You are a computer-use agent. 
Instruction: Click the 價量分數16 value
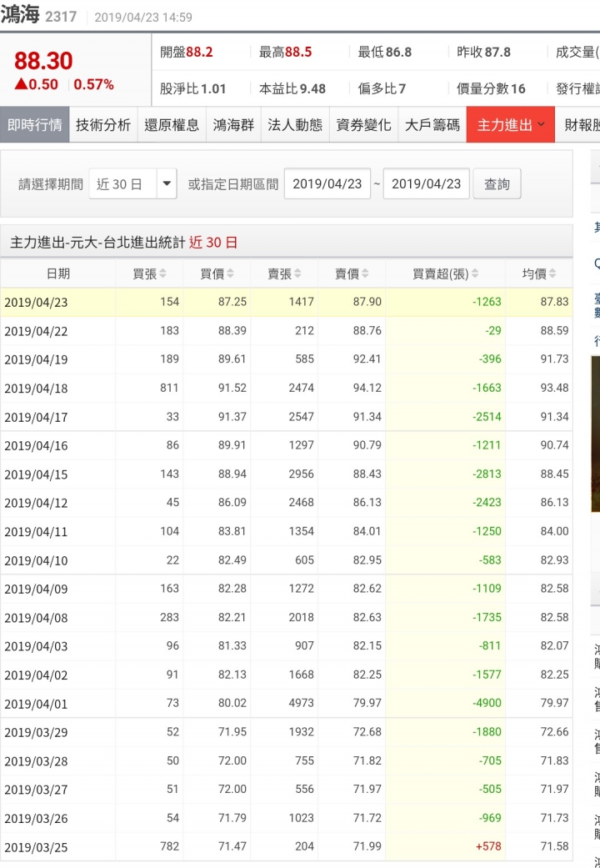point(491,88)
